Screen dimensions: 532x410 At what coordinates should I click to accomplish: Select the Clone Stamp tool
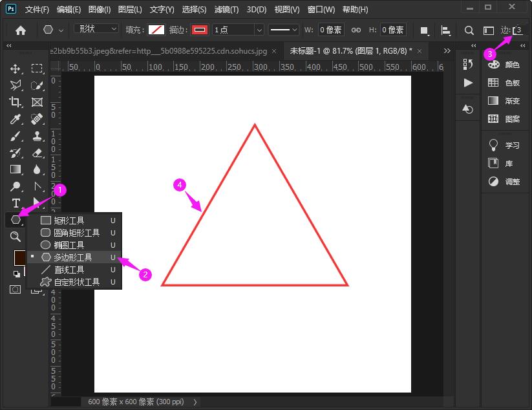click(37, 136)
